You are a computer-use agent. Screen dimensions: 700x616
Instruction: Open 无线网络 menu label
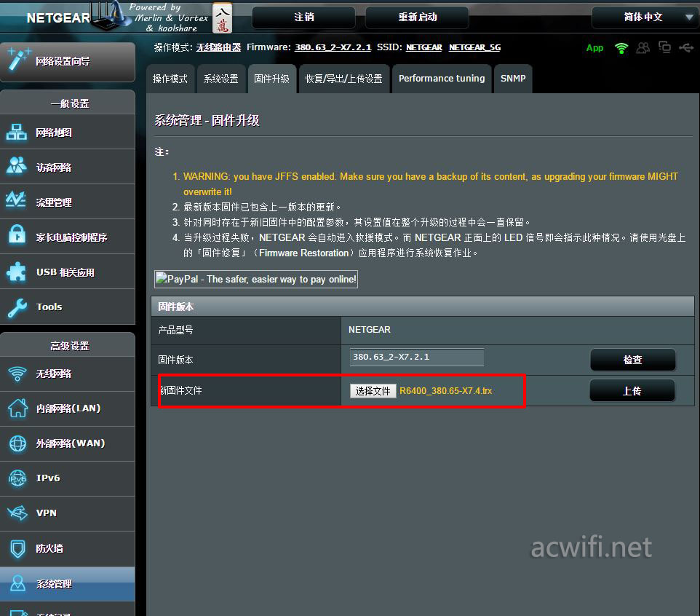tap(54, 374)
